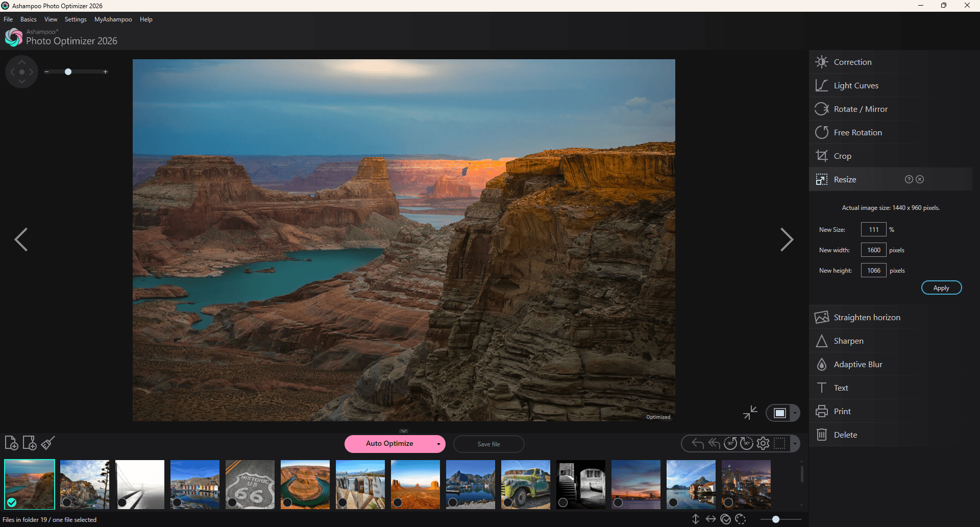Screen dimensions: 980x527
Task: Rotate image 90° counterclockwise
Action: click(730, 443)
